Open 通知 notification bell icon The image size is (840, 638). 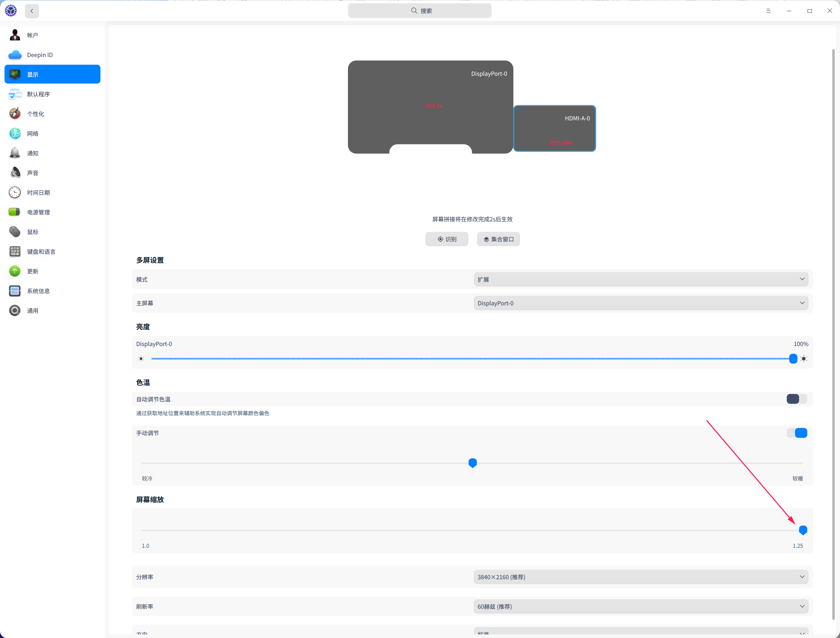pyautogui.click(x=15, y=153)
